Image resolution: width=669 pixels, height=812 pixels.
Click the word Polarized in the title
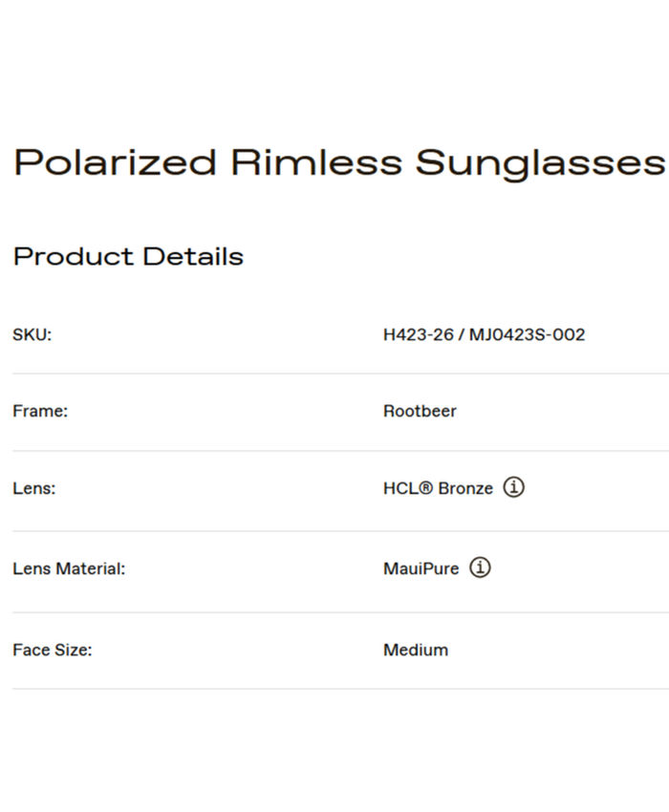[115, 162]
